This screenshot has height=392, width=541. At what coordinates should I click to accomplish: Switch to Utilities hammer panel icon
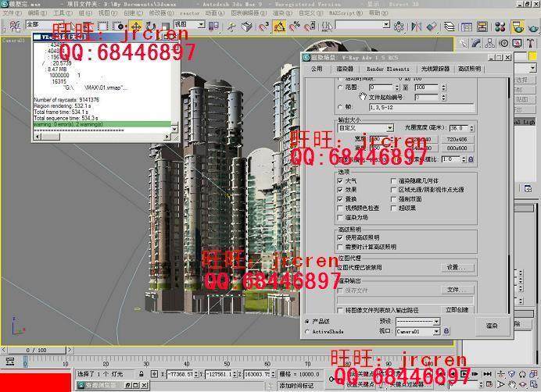530,43
